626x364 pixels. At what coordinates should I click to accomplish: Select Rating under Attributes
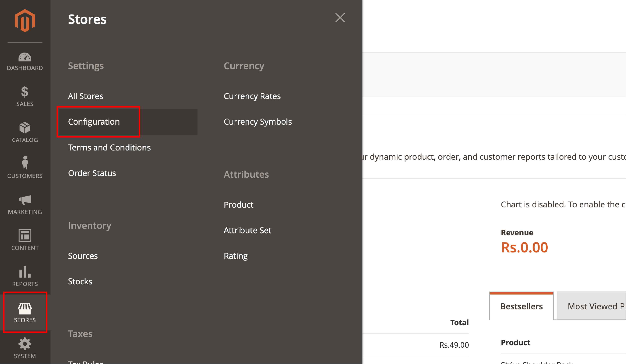pyautogui.click(x=235, y=256)
